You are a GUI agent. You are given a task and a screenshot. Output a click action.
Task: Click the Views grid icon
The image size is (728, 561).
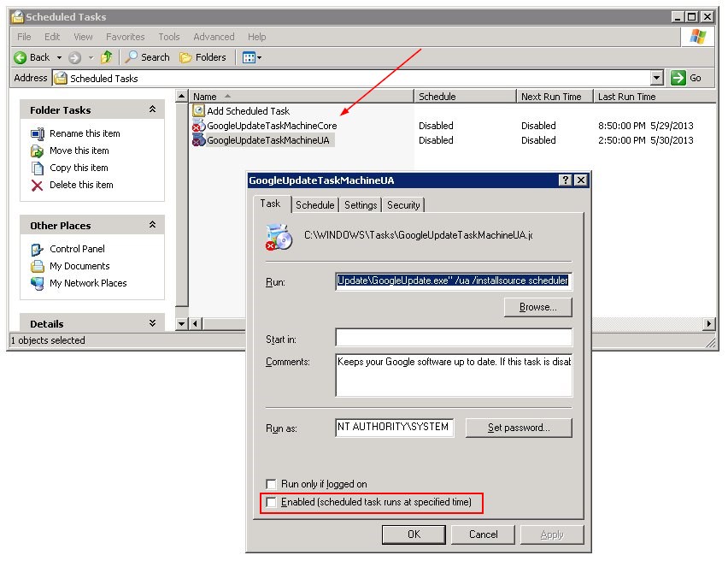pyautogui.click(x=249, y=57)
